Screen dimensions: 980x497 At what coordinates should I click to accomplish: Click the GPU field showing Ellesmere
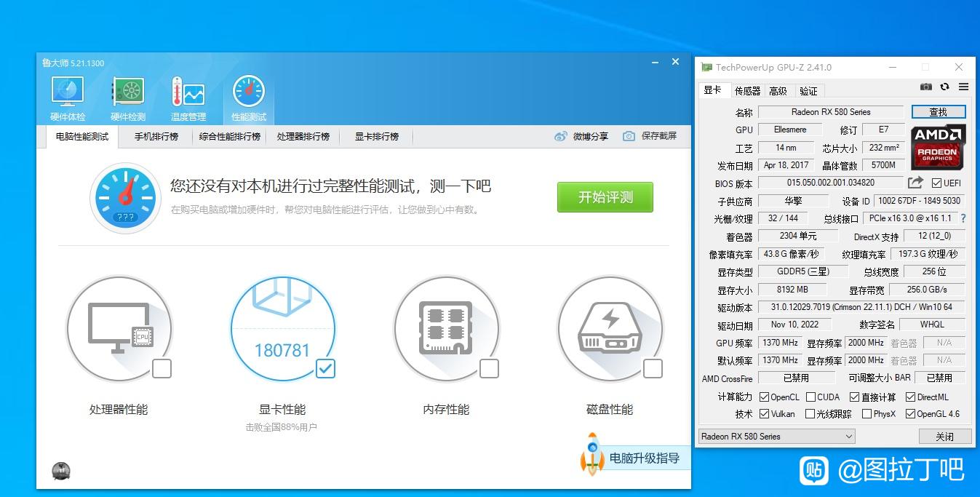click(x=789, y=130)
